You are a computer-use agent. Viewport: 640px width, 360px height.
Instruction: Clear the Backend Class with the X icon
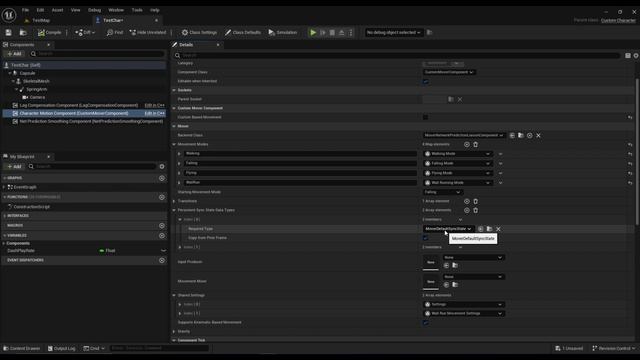(538, 136)
